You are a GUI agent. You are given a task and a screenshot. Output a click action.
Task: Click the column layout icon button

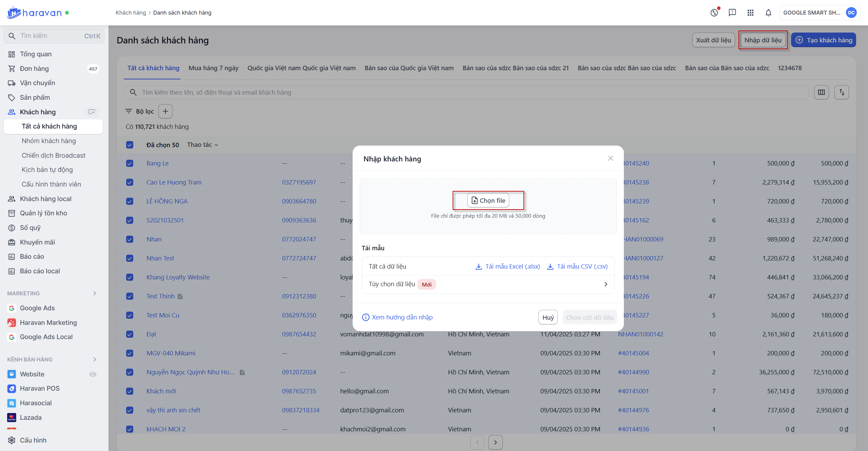(821, 92)
